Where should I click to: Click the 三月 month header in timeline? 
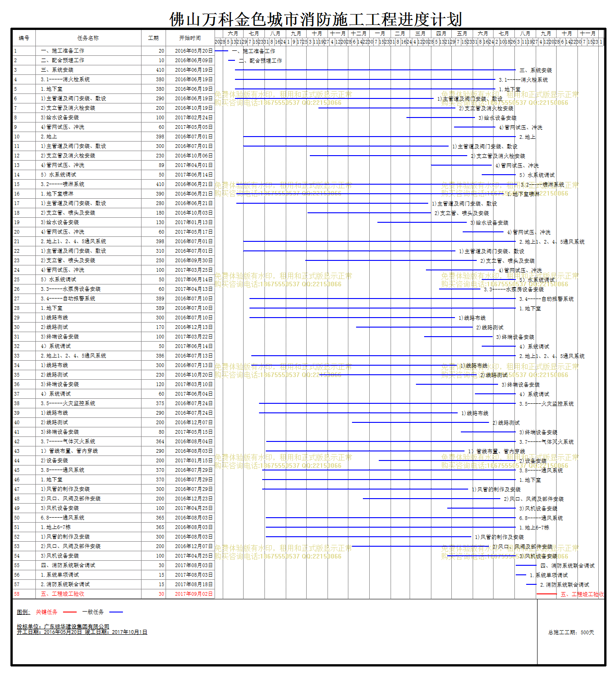tap(420, 34)
